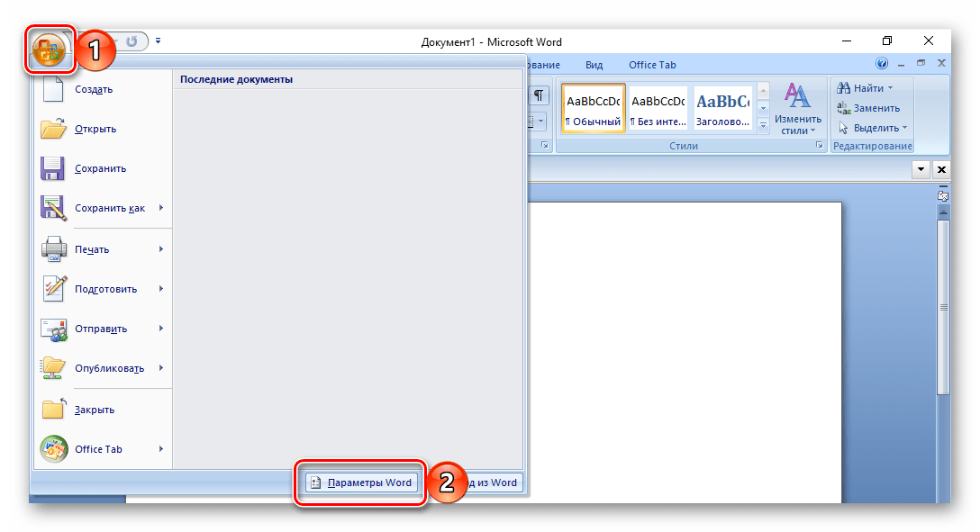Click the Последние документы header

point(236,79)
